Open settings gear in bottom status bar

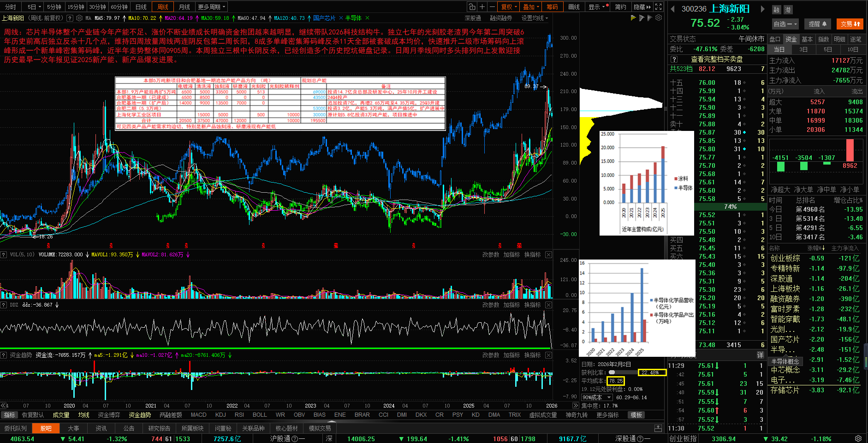(x=858, y=438)
